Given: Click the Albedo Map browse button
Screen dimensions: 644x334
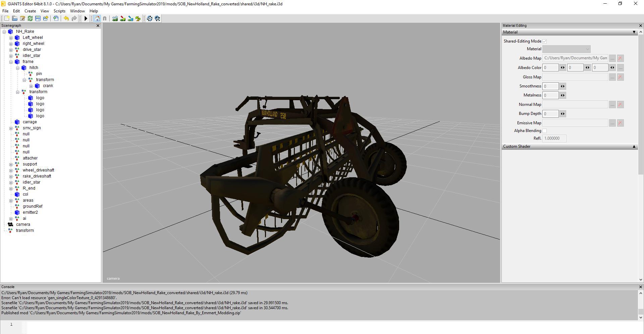Looking at the screenshot, I should coord(612,58).
